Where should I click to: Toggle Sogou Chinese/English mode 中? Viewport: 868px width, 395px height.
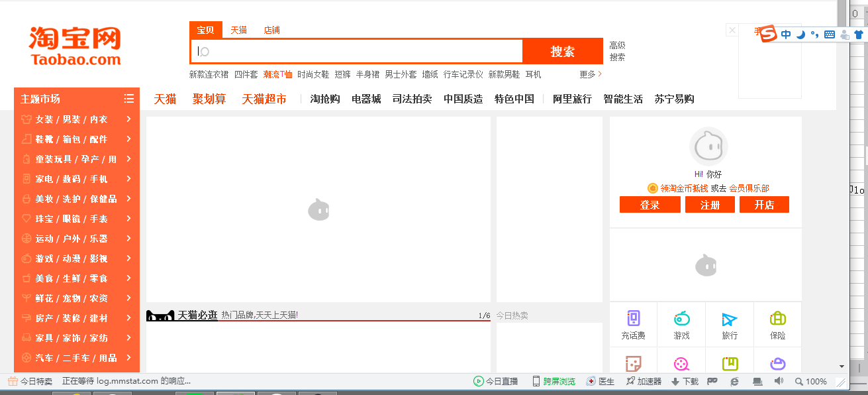pyautogui.click(x=786, y=34)
